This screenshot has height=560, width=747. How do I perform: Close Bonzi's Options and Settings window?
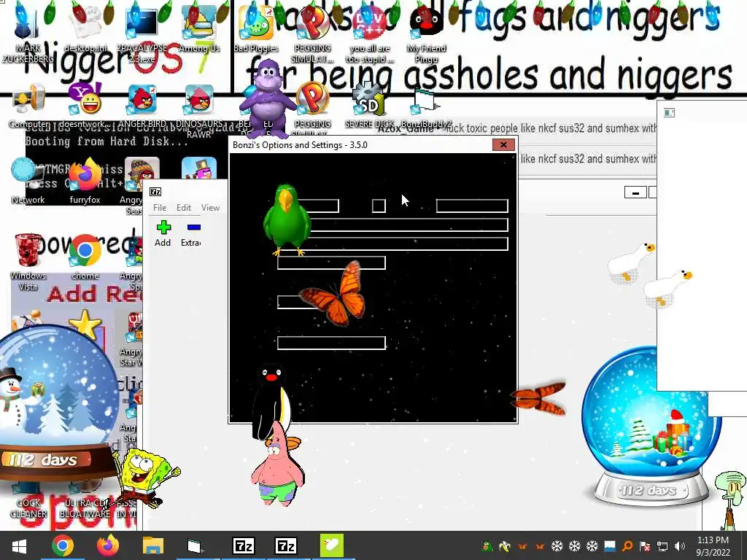point(503,145)
